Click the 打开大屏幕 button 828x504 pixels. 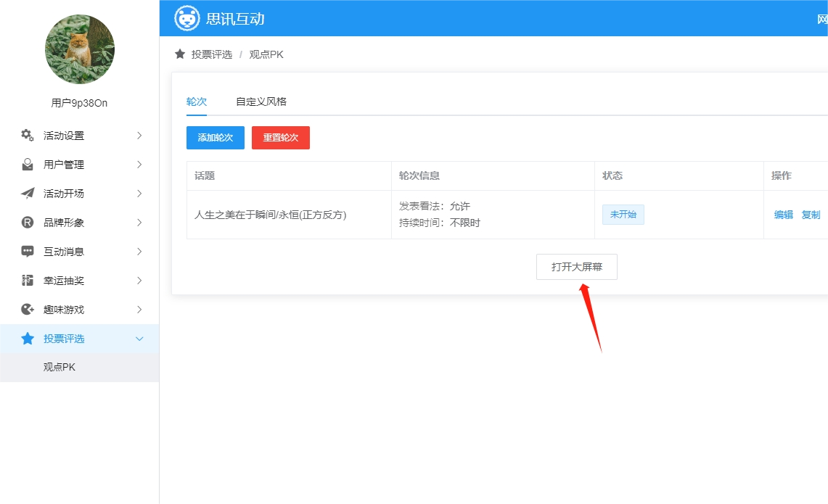pos(577,267)
